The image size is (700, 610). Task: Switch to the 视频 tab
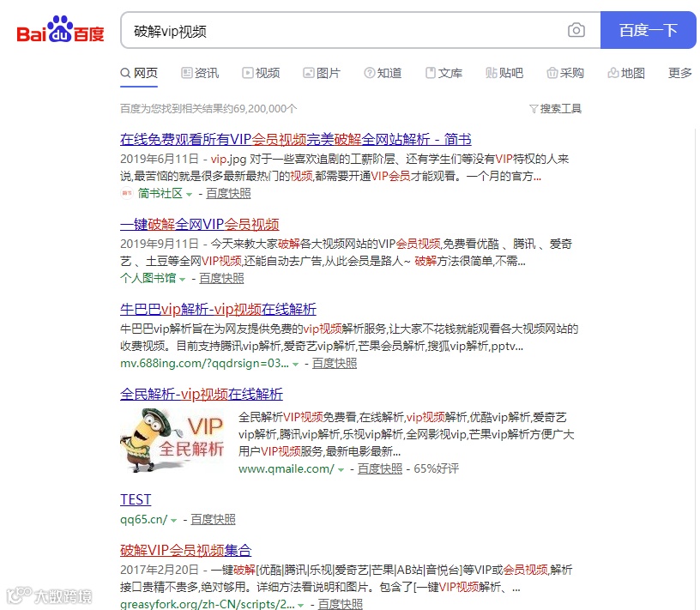[261, 73]
